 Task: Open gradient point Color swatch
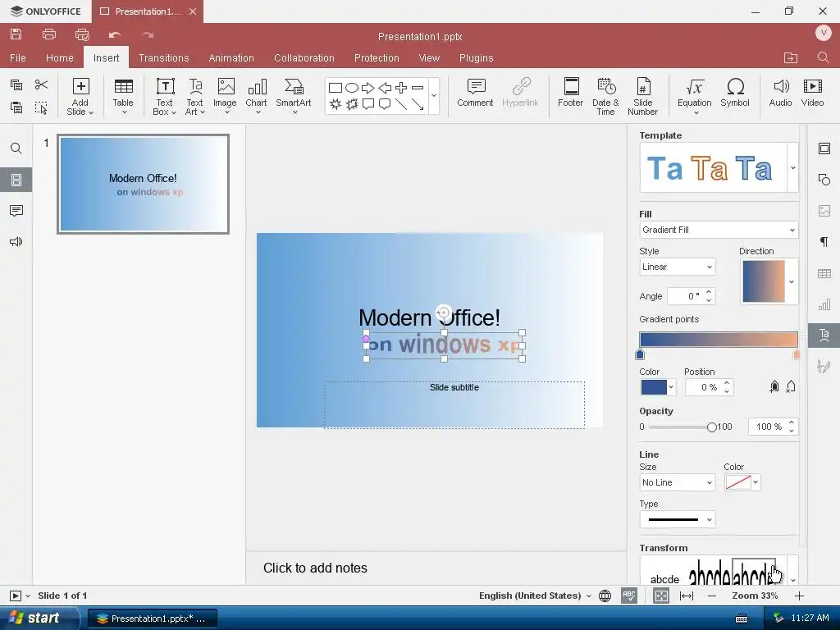[x=657, y=387]
